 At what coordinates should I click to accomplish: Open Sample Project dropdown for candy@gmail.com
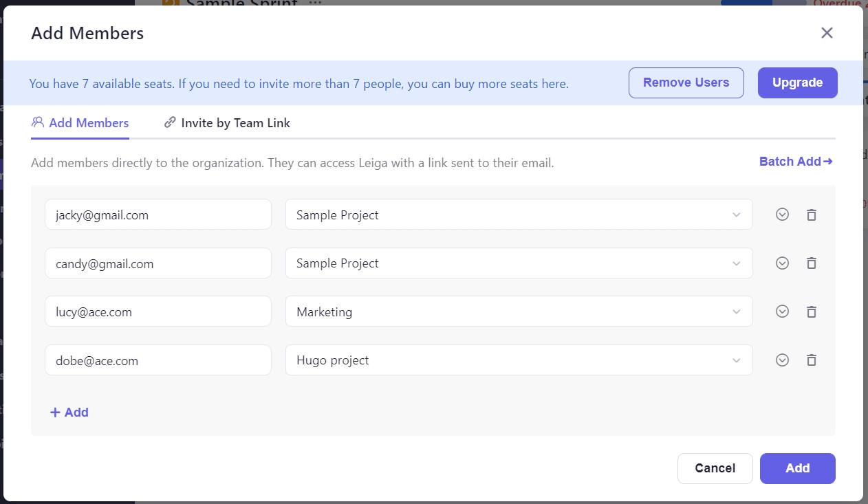tap(519, 263)
